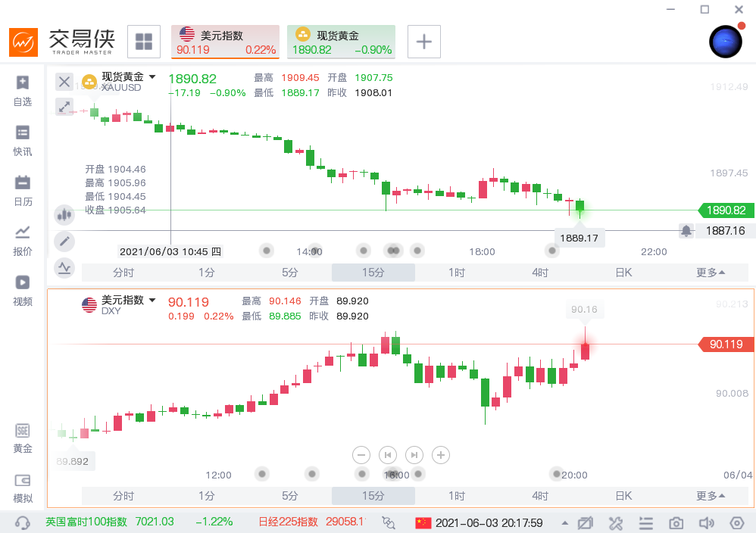Add a new symbol with plus button
The height and width of the screenshot is (533, 756).
tap(424, 42)
